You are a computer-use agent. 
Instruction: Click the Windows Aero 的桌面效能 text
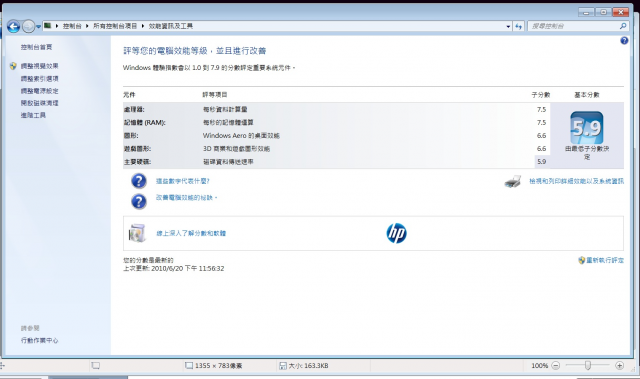pos(241,135)
